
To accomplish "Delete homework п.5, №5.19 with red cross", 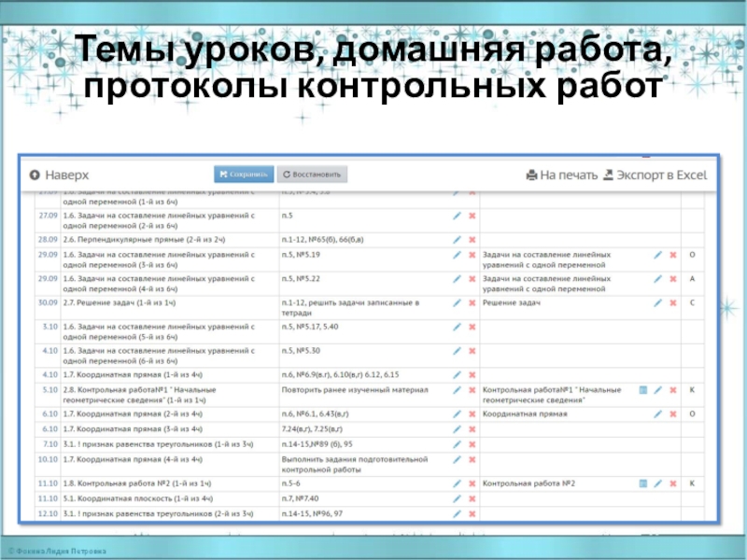I will (x=472, y=255).
